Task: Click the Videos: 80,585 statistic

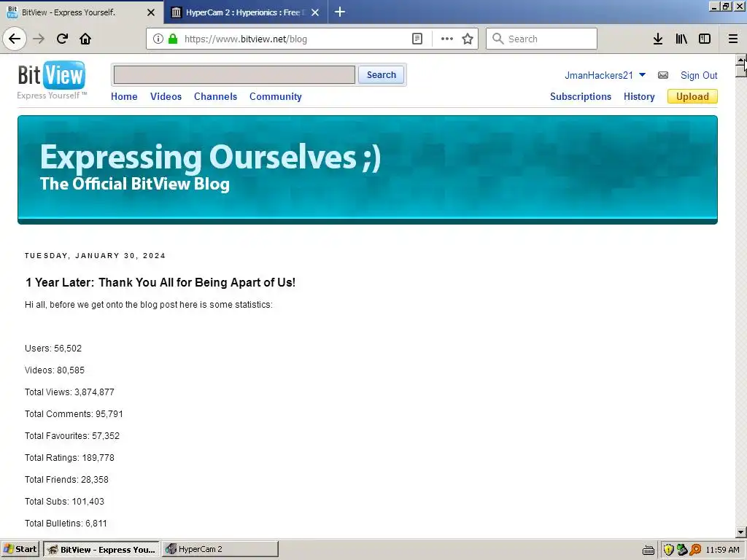Action: click(x=55, y=370)
